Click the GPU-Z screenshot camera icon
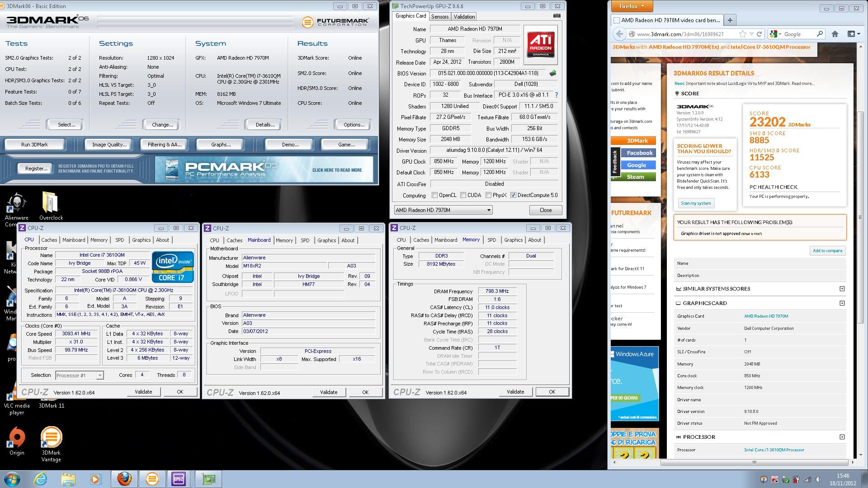The image size is (868, 488). click(557, 16)
